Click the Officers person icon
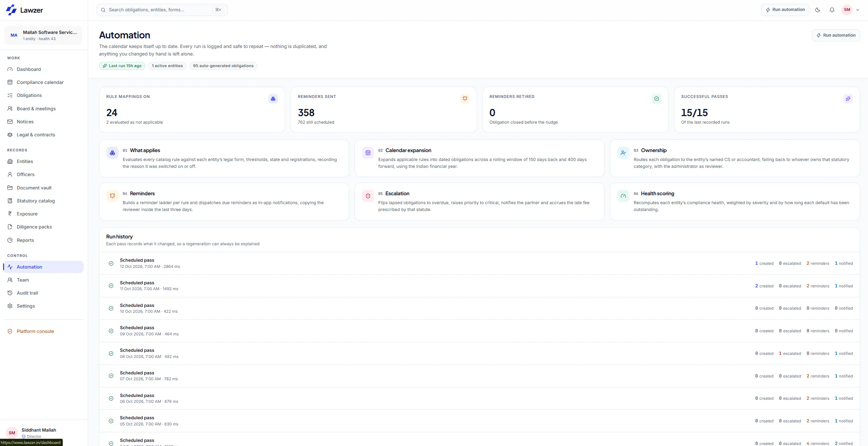 tap(10, 174)
